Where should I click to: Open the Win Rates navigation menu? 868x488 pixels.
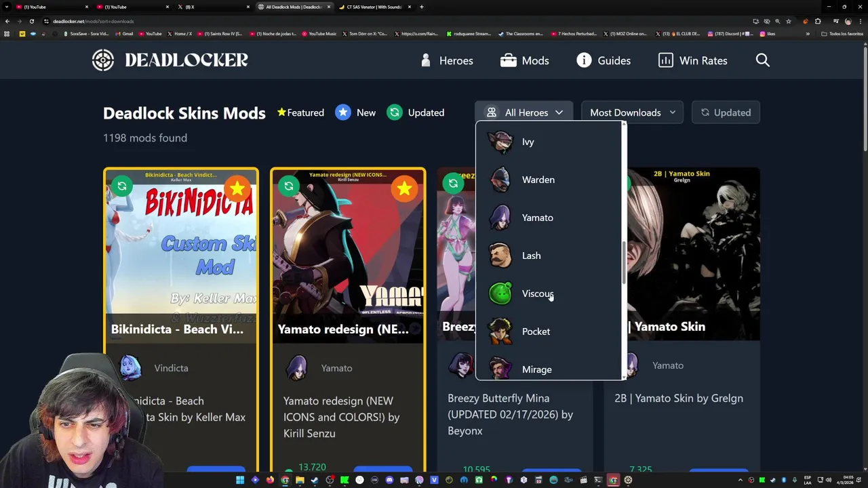692,60
